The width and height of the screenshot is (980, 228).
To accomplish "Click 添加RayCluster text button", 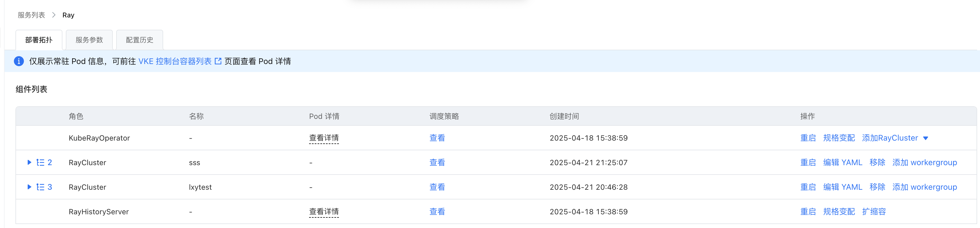I will (x=890, y=138).
